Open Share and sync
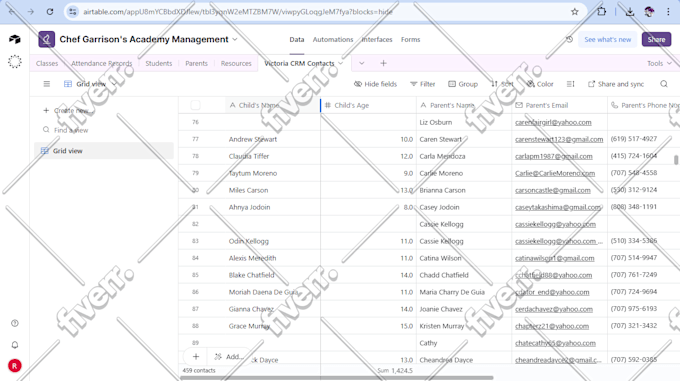Viewport: 680px width, 381px height. (616, 84)
